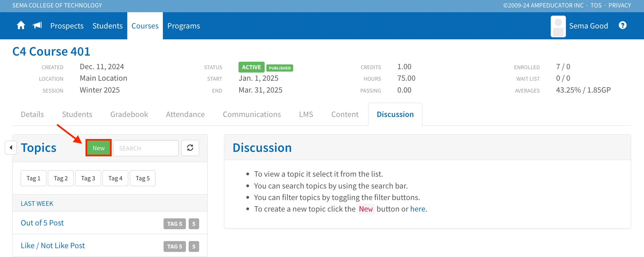Open the PRIVACY link
Viewport: 644px width, 257px height.
click(620, 5)
